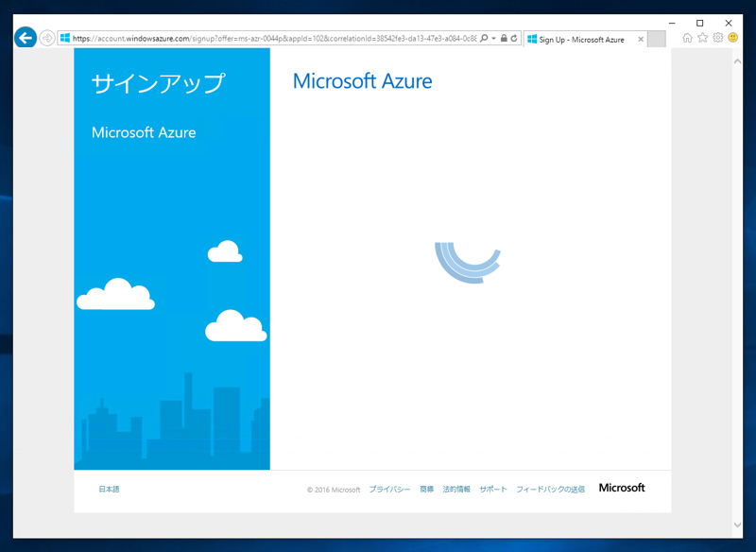Click the search magnifier in address bar
This screenshot has width=756, height=552.
484,38
